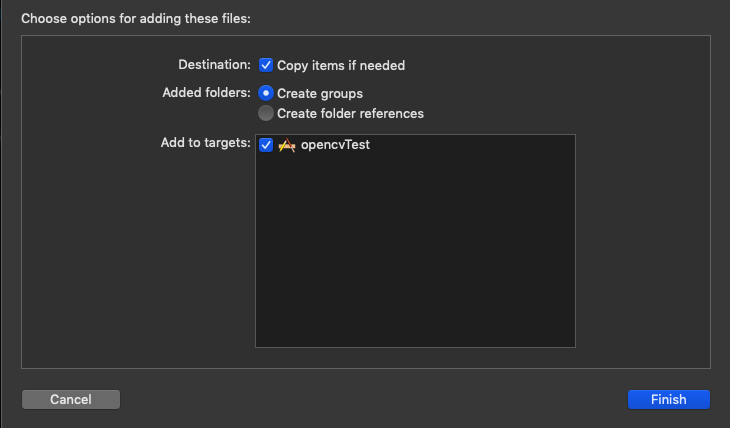Click empty space between Cancel and Finish buttons
730x428 pixels.
pos(370,399)
